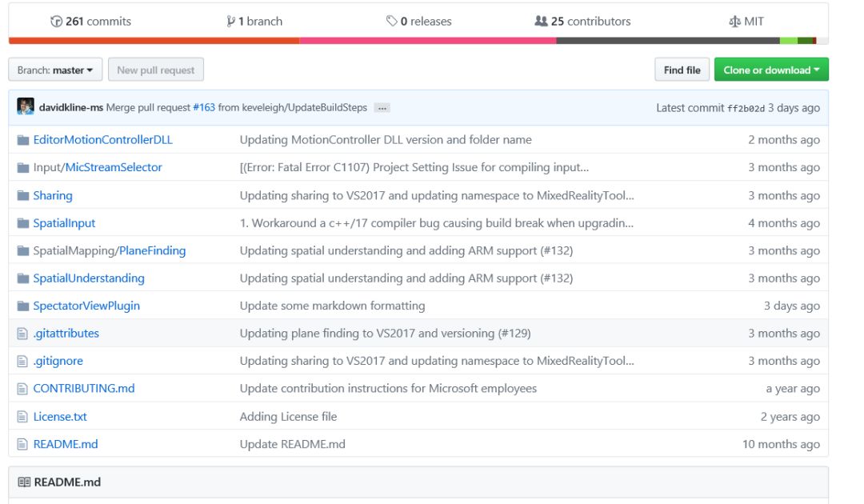Open the SpatialUnderstanding folder link
The width and height of the screenshot is (864, 504).
[x=89, y=278]
